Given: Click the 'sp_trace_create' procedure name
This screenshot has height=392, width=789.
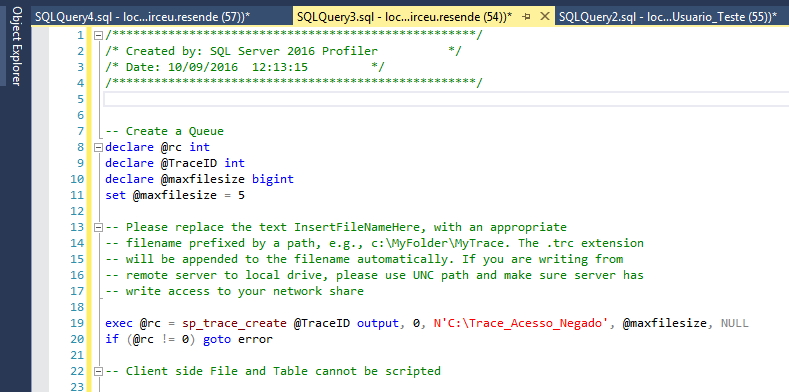Looking at the screenshot, I should tap(234, 323).
